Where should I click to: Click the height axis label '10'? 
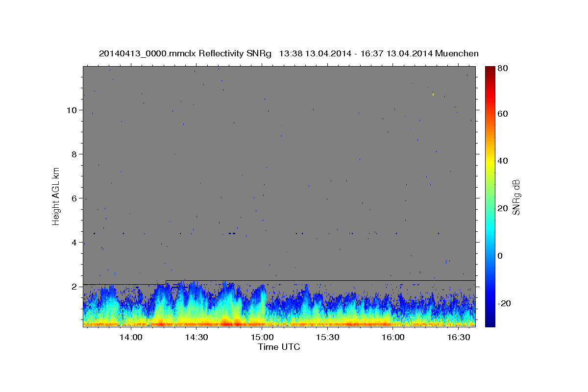[72, 110]
